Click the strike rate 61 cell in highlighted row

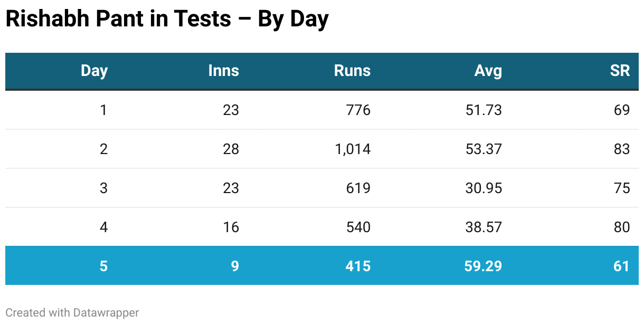click(622, 265)
